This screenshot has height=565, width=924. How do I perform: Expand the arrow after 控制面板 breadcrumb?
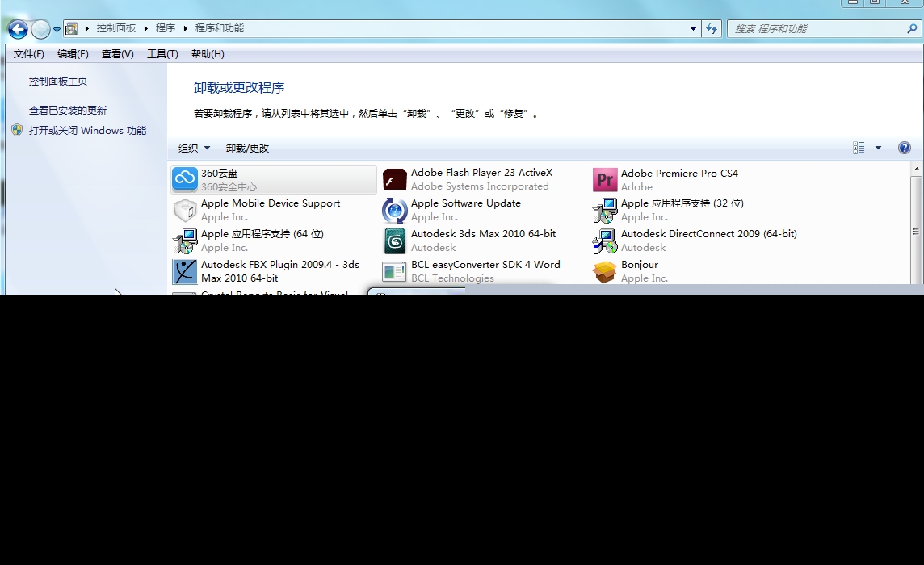145,28
